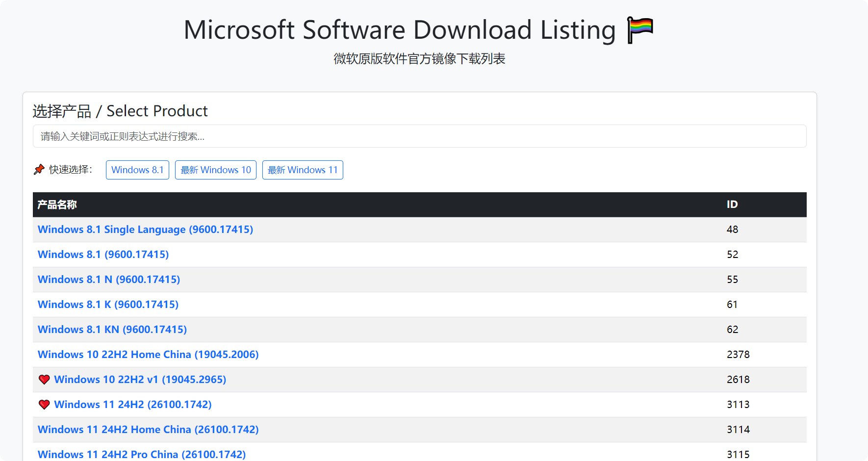
Task: Choose the 最新 Windows 11 quick select button
Action: point(303,170)
